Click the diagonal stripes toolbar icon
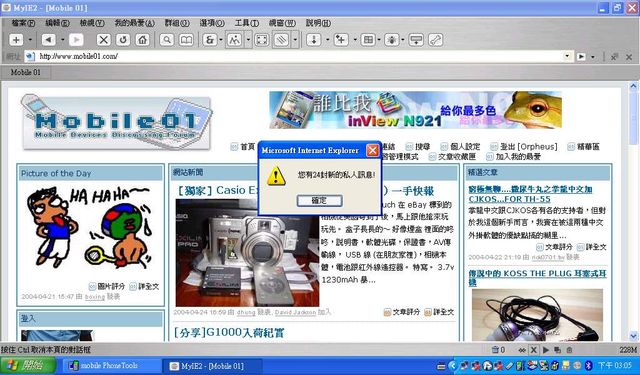The height and width of the screenshot is (375, 640). (282, 40)
